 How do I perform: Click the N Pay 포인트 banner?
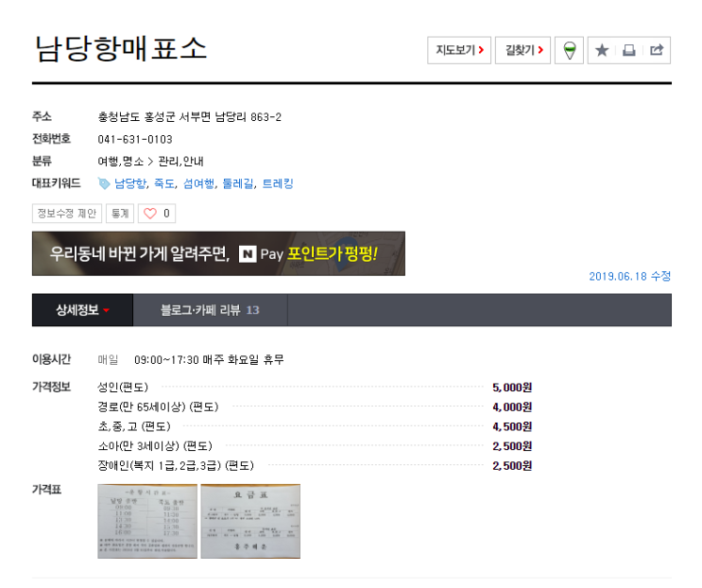(x=218, y=253)
